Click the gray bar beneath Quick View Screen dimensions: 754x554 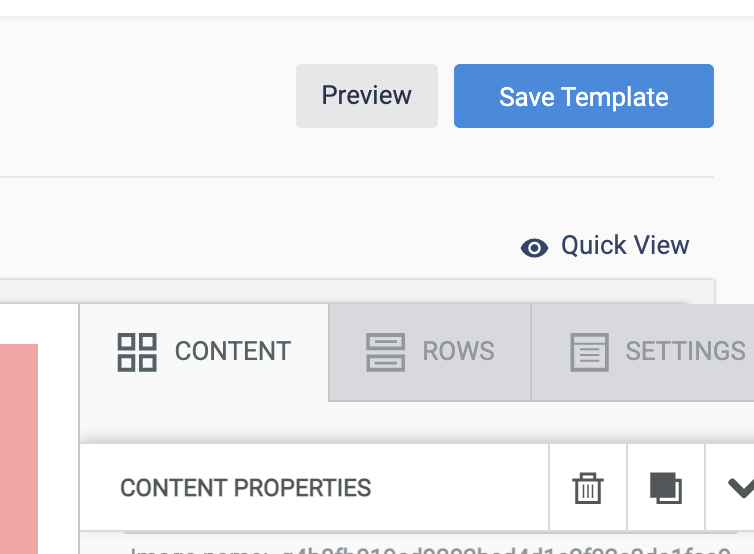pos(357,291)
